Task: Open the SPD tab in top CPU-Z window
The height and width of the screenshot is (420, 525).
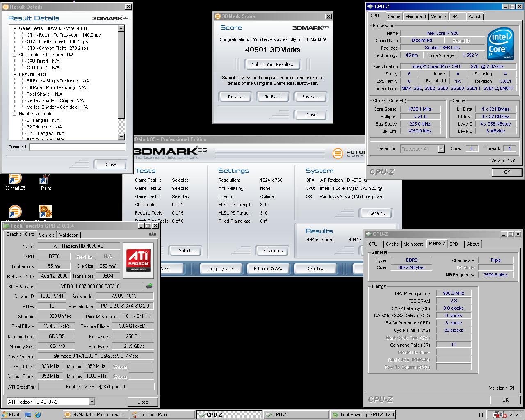Action: pos(455,16)
